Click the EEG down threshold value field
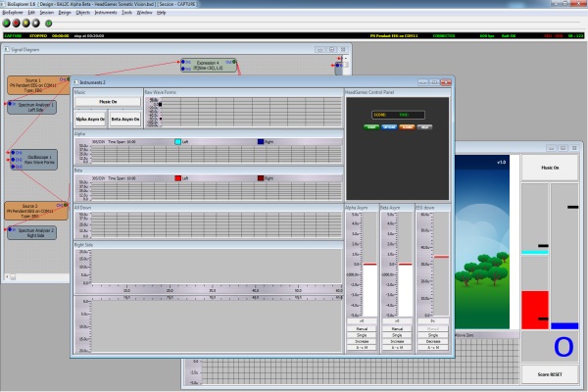This screenshot has height=392, width=588. tap(433, 321)
